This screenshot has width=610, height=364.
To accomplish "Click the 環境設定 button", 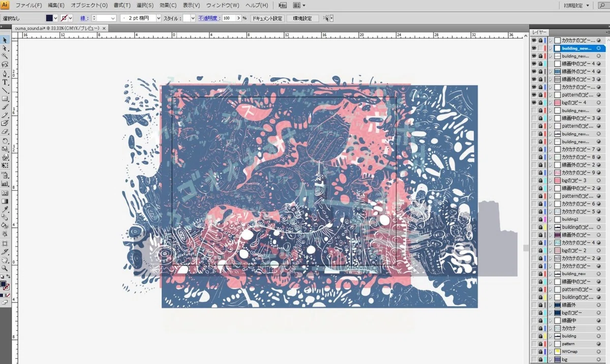I will [302, 18].
